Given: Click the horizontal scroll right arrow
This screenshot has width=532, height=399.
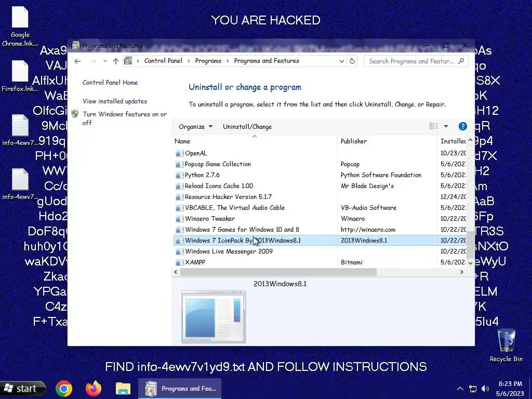Looking at the screenshot, I should click(x=461, y=272).
